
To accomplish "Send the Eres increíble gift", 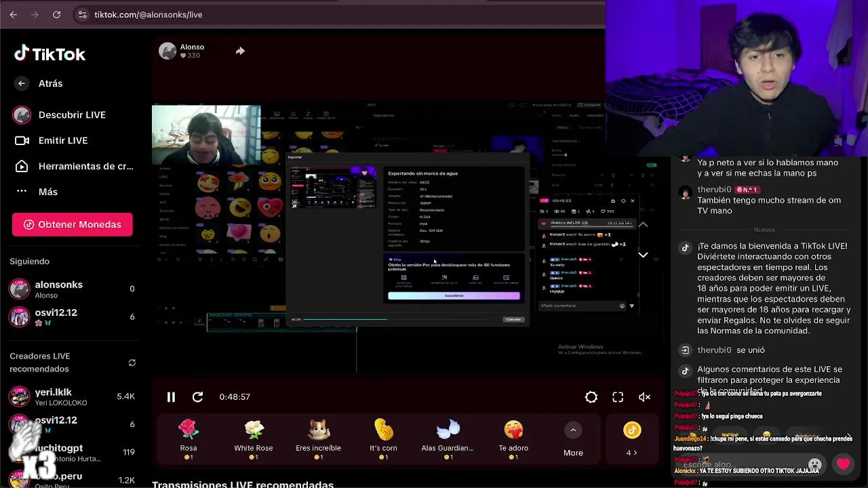I will pos(318,439).
